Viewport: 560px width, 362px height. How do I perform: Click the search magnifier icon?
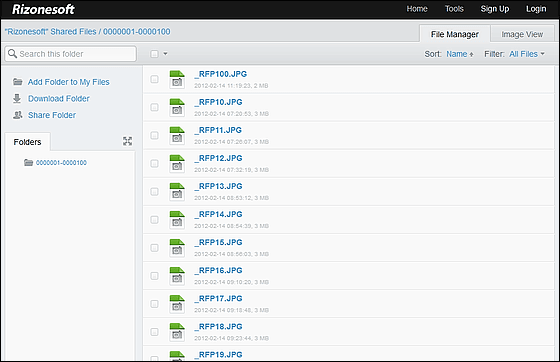[12, 54]
